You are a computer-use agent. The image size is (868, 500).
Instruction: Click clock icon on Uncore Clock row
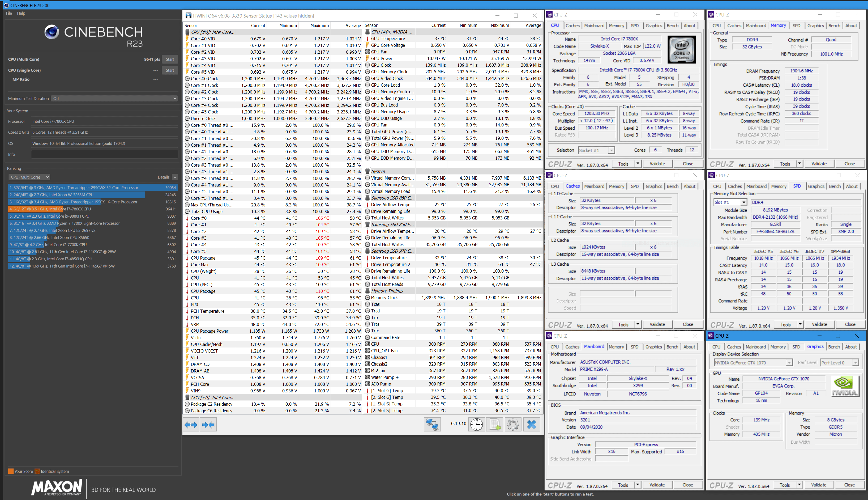tap(187, 118)
